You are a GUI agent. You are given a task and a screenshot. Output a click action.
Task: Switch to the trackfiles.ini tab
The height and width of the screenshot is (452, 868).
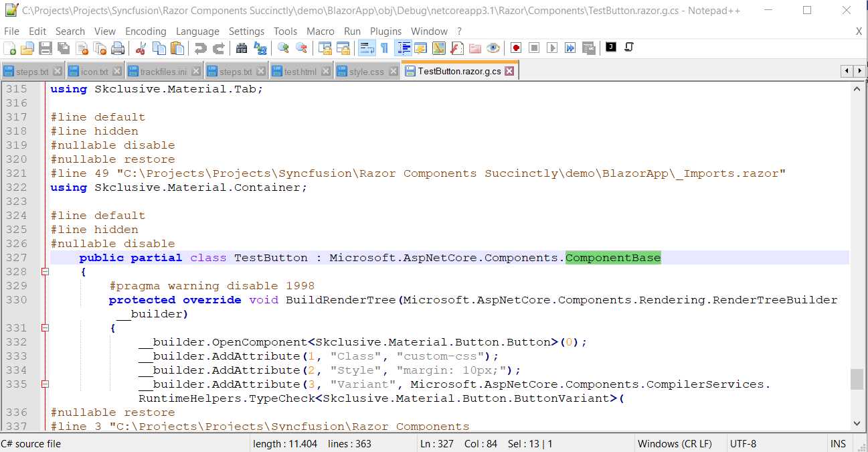pos(163,72)
